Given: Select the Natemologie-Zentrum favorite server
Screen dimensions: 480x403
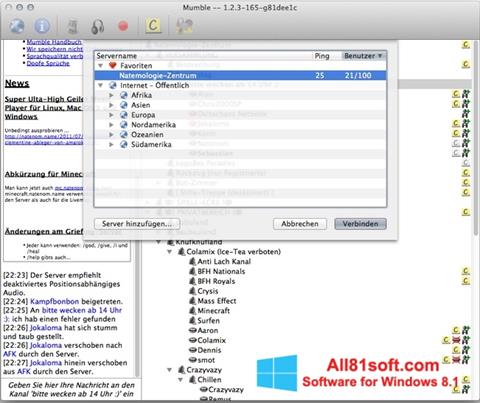Looking at the screenshot, I should point(240,75).
